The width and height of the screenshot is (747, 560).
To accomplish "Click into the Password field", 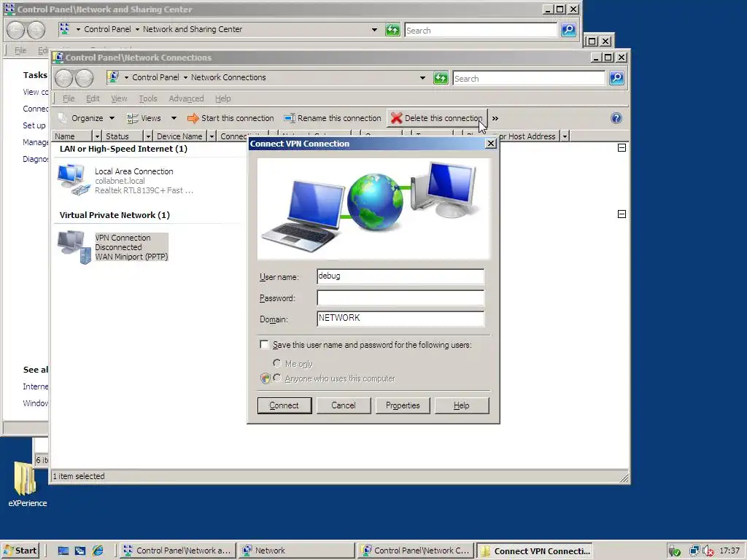I will point(400,297).
